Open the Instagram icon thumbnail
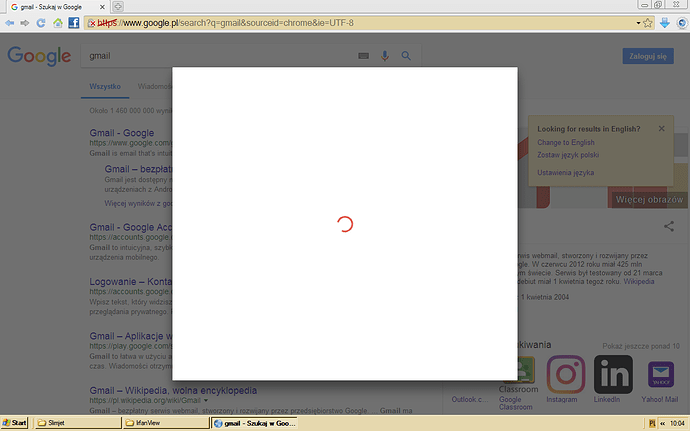This screenshot has width=690, height=431. pos(566,374)
